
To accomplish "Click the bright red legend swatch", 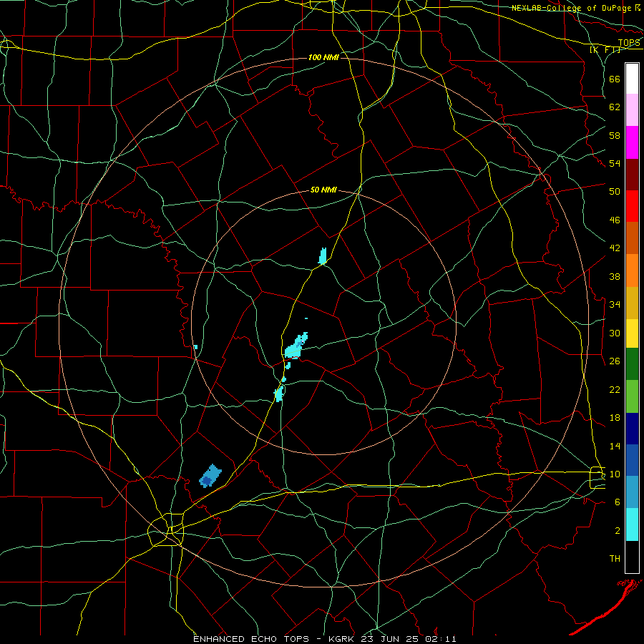I will tap(632, 206).
